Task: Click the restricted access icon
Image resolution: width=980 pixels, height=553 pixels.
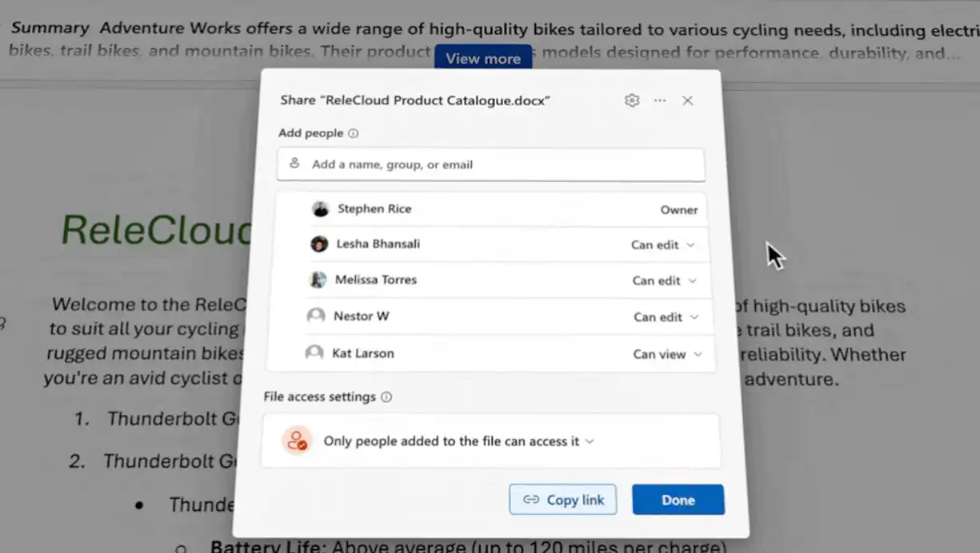Action: [x=296, y=440]
